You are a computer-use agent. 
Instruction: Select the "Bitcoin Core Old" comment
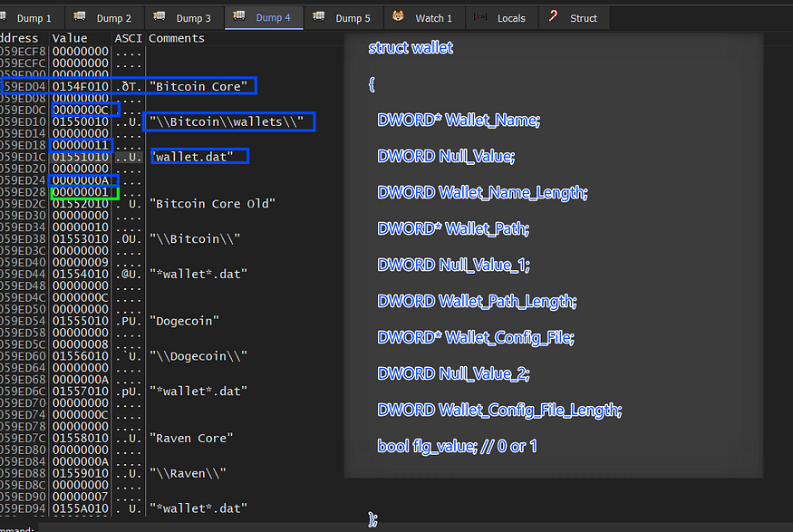[212, 204]
